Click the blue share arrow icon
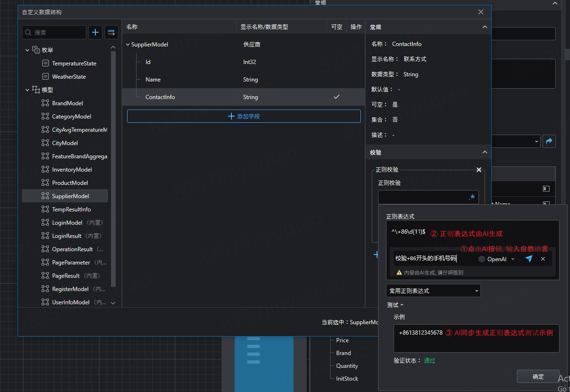 pyautogui.click(x=549, y=141)
